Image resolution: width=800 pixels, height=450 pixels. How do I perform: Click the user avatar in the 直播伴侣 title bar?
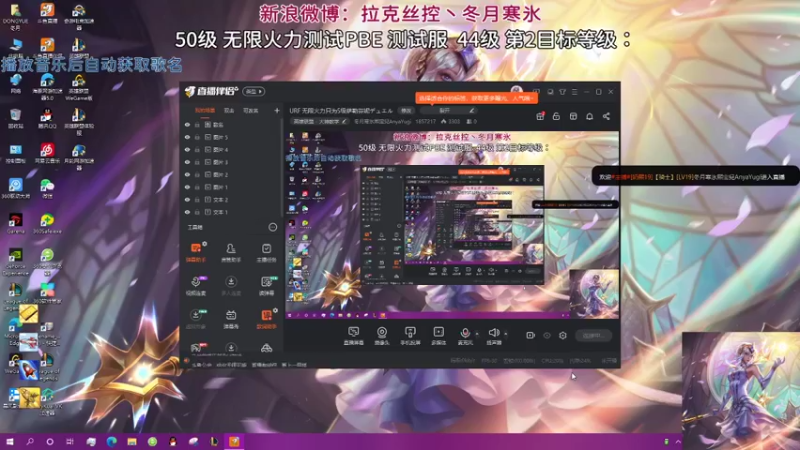(516, 91)
